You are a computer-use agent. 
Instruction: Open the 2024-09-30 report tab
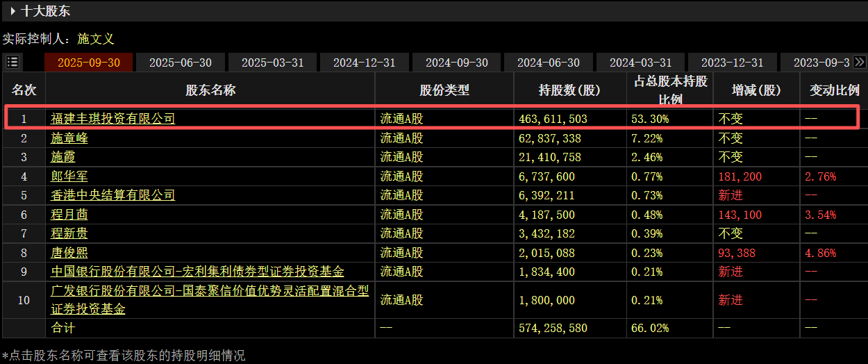pyautogui.click(x=457, y=63)
